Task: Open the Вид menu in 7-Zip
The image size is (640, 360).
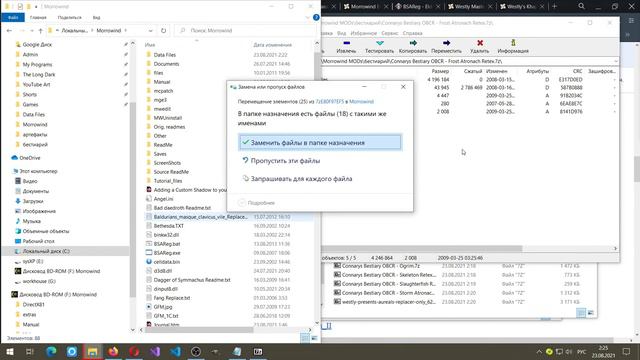Action: pyautogui.click(x=341, y=33)
